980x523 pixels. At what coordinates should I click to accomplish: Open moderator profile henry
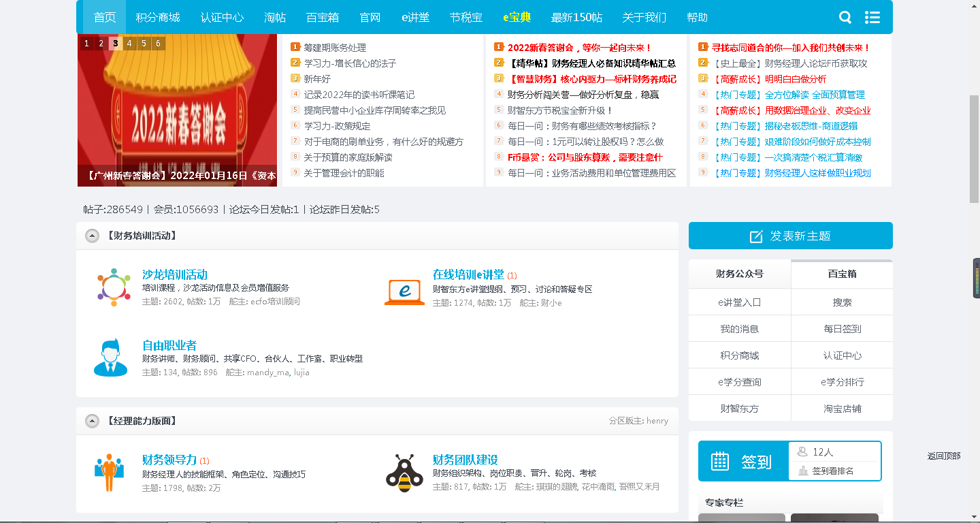[x=657, y=421]
